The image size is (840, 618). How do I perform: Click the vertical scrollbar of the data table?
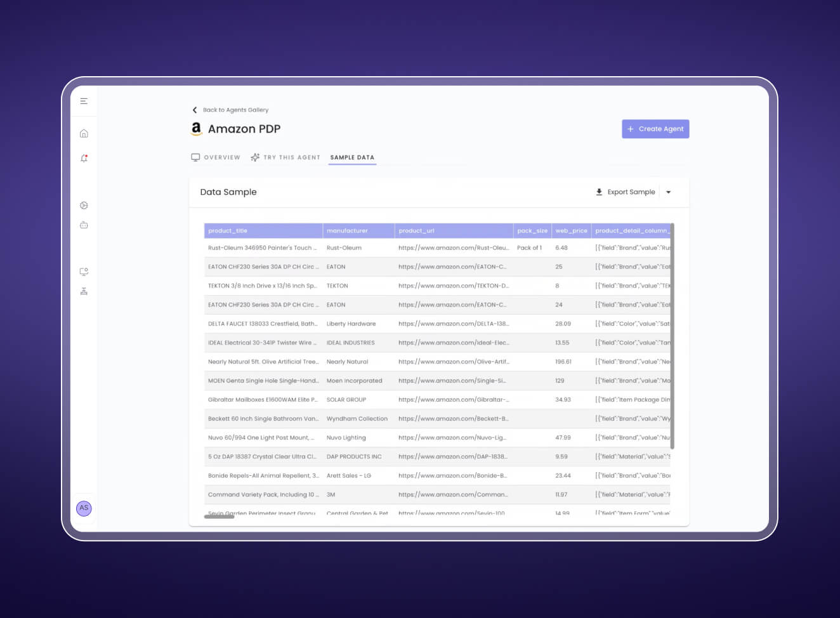673,336
